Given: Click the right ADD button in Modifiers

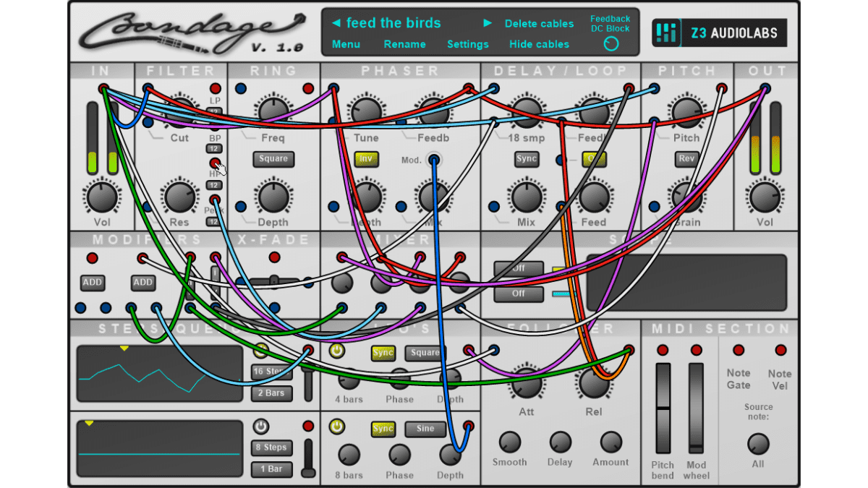Looking at the screenshot, I should coord(143,283).
